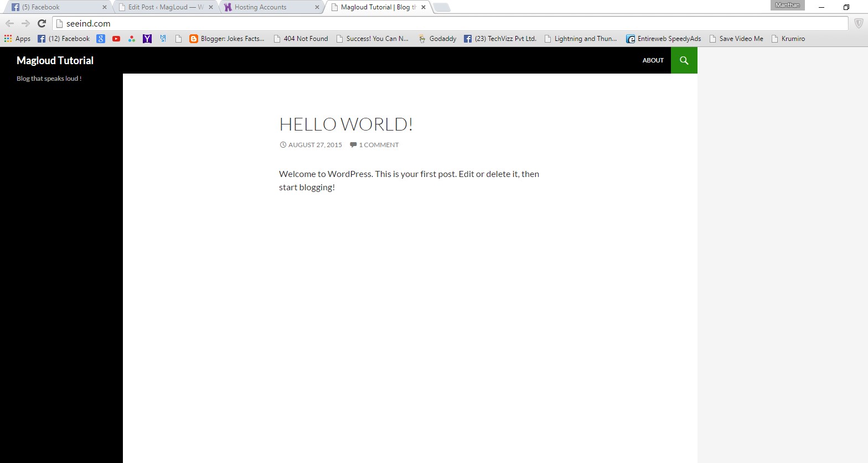868x463 pixels.
Task: Click the address bar showing seeind.com
Action: coord(443,23)
